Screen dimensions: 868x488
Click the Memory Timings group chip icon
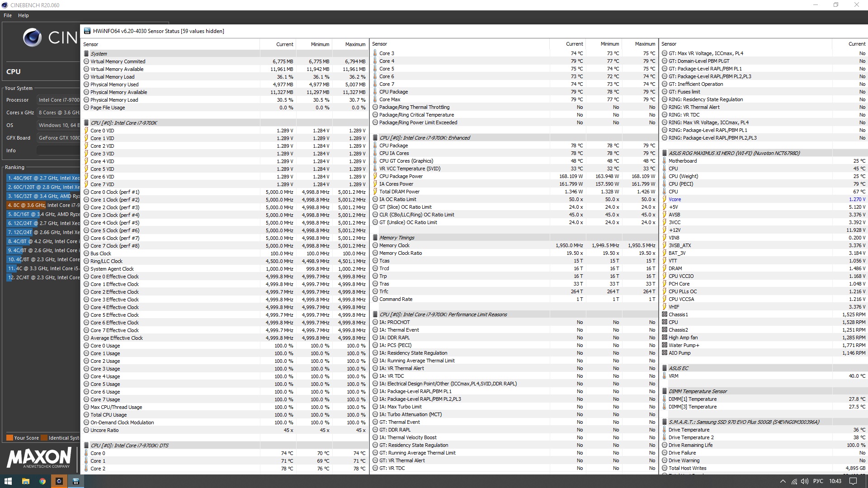point(375,238)
